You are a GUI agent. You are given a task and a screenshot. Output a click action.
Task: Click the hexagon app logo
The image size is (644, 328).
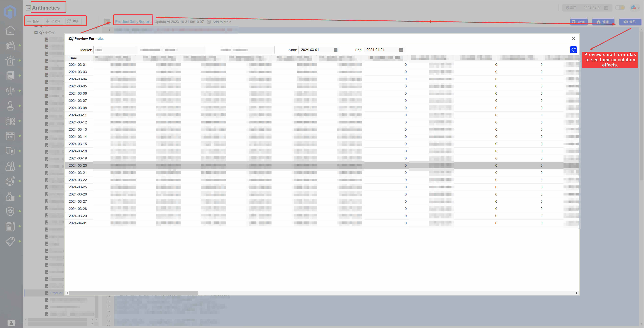[10, 12]
